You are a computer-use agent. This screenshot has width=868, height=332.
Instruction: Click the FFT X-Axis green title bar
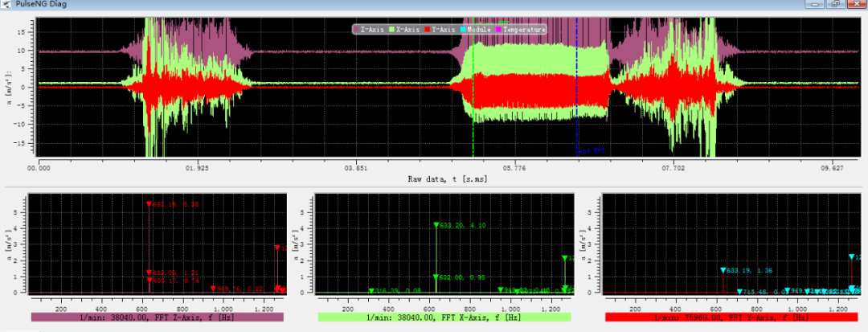point(444,318)
